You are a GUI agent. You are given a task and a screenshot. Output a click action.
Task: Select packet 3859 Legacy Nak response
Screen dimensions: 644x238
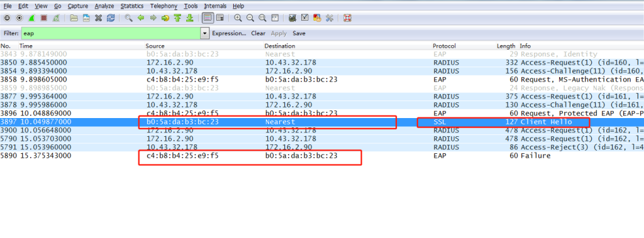pos(322,88)
